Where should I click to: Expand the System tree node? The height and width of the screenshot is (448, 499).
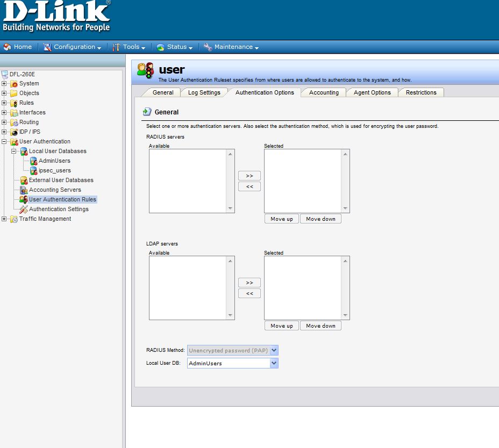coord(4,84)
